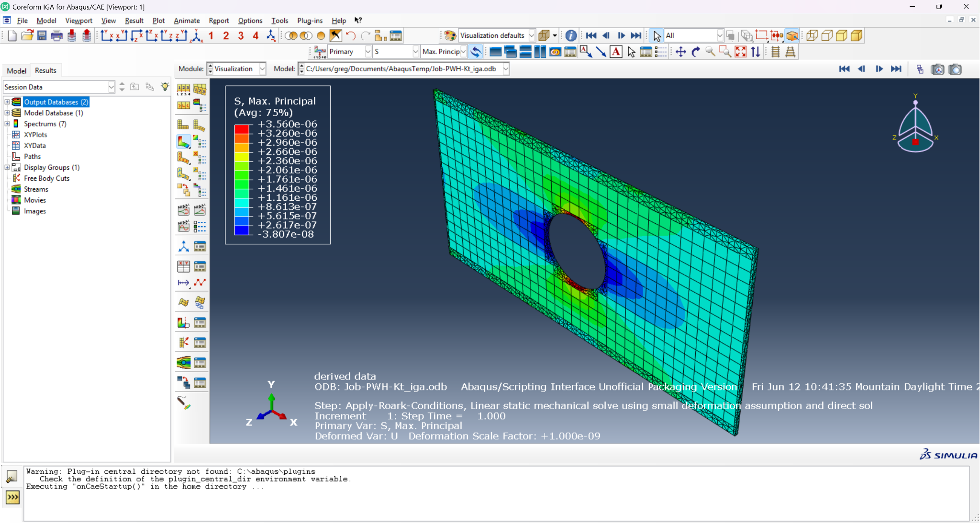Expand the Output Databases tree node

[x=7, y=102]
